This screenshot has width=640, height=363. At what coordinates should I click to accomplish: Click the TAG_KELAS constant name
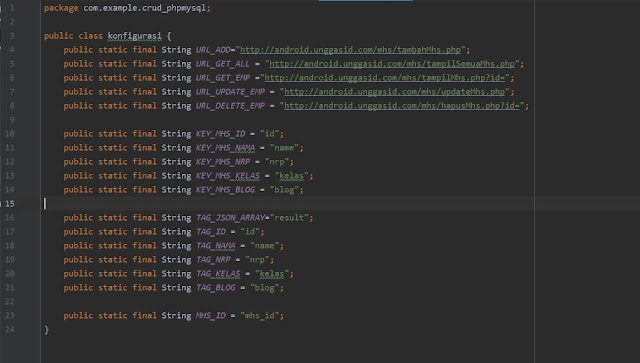(218, 274)
